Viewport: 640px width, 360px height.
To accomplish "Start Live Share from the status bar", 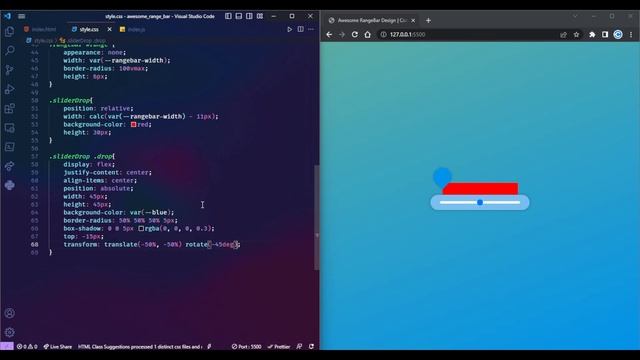I will (x=58, y=347).
